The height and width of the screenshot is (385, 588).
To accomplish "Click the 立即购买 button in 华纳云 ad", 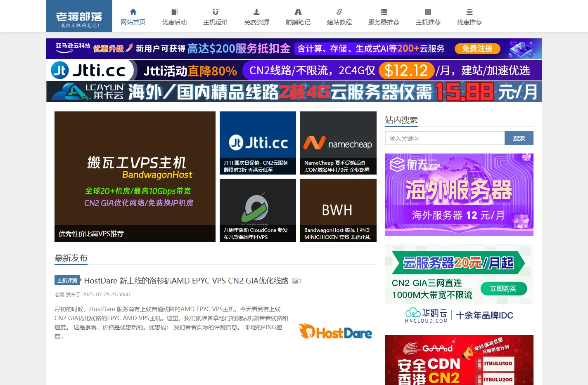I will click(x=504, y=289).
